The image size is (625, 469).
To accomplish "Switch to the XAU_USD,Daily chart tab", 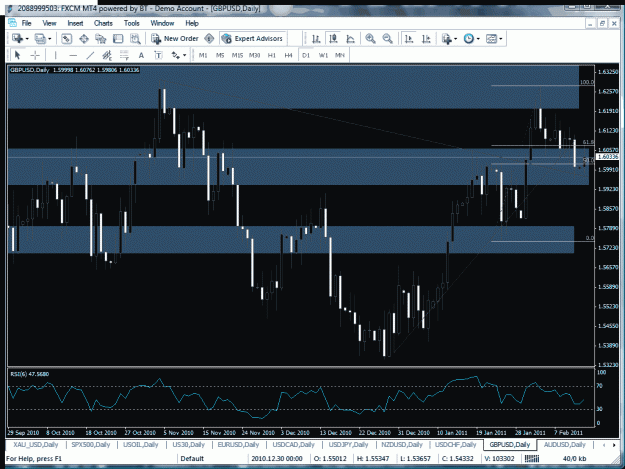I will pyautogui.click(x=36, y=445).
